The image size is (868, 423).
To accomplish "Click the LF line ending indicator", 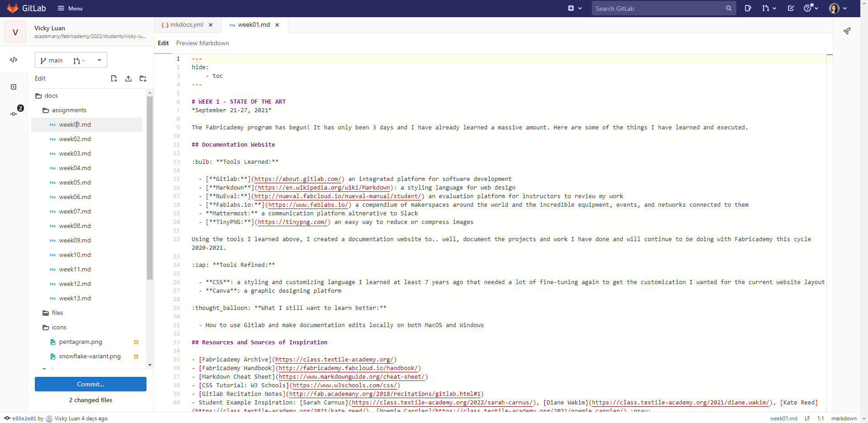I will (x=807, y=418).
